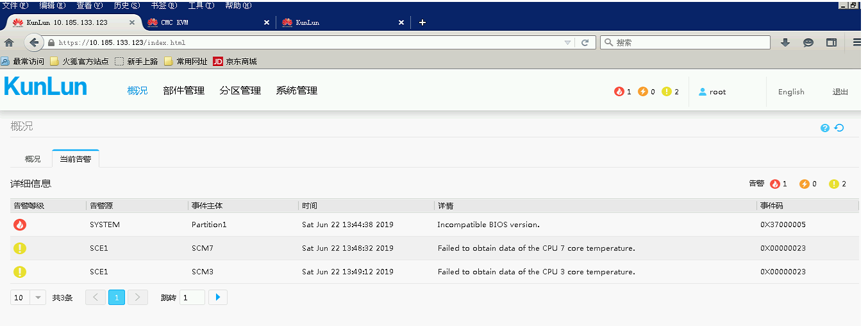
Task: Go to next page of alarms
Action: 138,297
